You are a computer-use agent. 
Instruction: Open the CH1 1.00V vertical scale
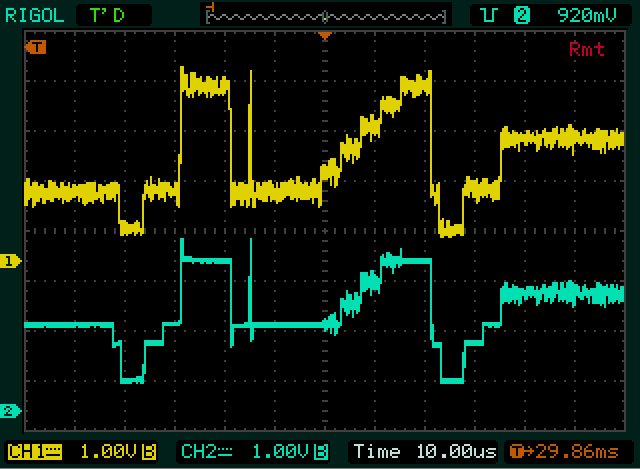coord(105,451)
